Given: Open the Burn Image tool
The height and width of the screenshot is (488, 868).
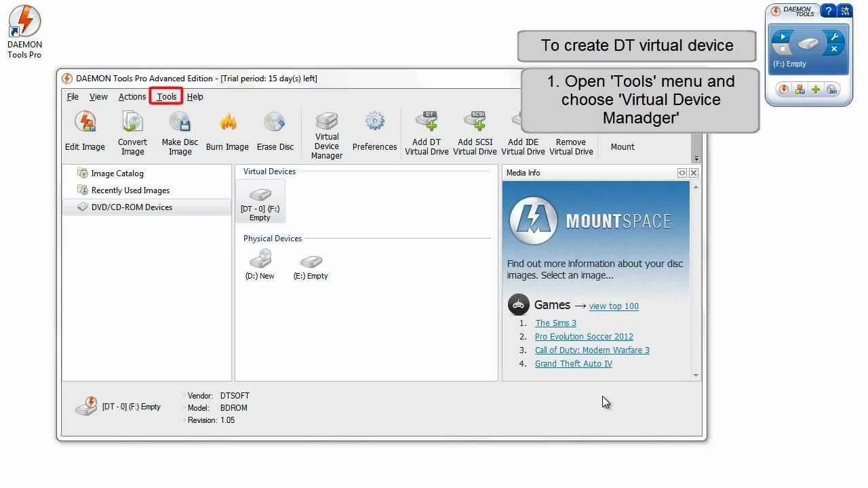Looking at the screenshot, I should click(227, 132).
